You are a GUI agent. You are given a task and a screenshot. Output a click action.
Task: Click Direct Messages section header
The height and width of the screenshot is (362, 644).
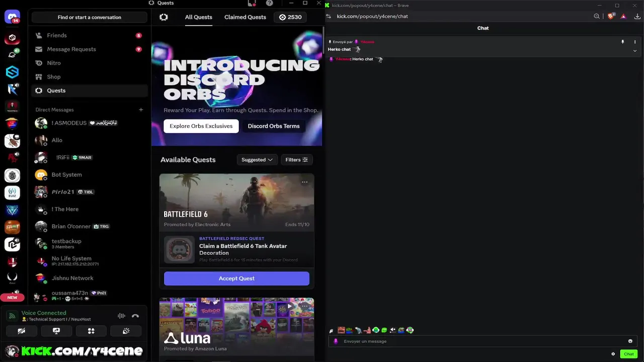(54, 110)
